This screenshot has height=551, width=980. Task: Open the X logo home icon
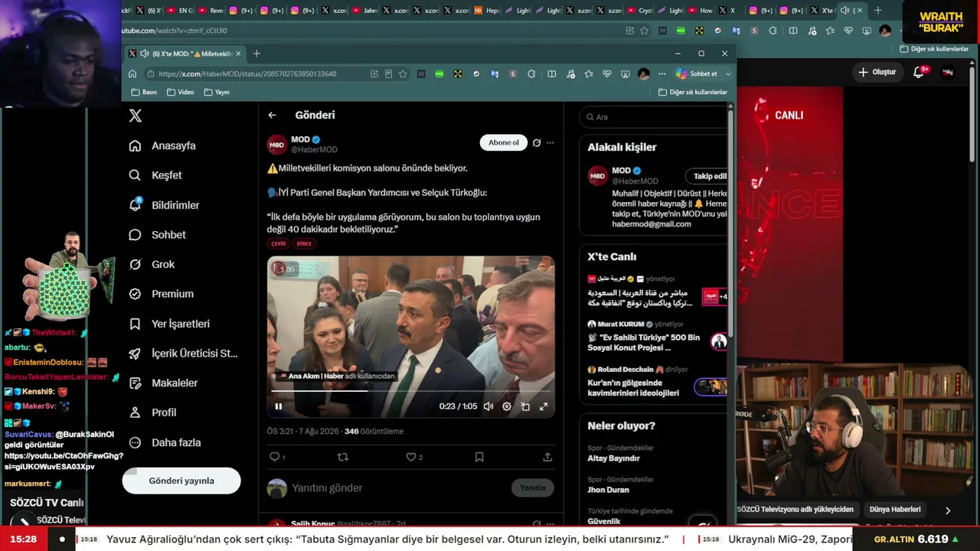tap(136, 116)
